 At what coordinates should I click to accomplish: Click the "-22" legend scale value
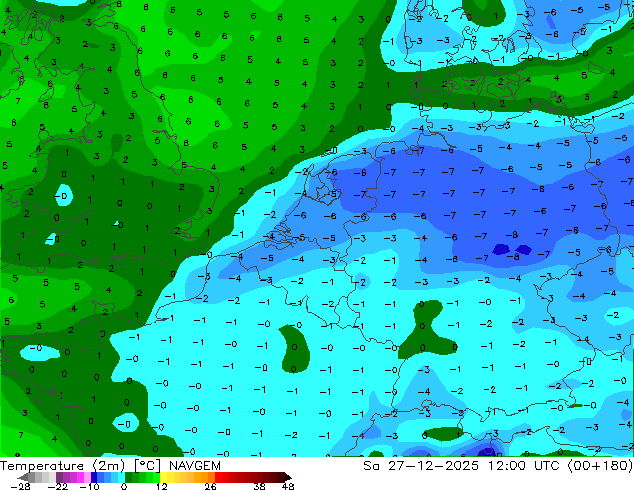[x=57, y=486]
